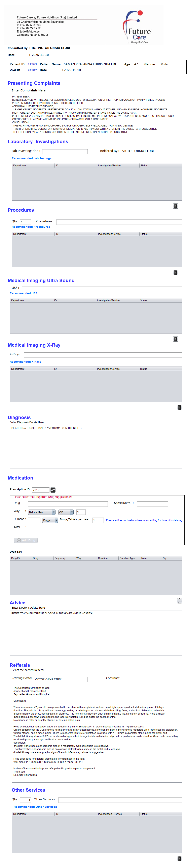Click the delete icon below Procedures table
This screenshot has width=187, height=868.
175,272
